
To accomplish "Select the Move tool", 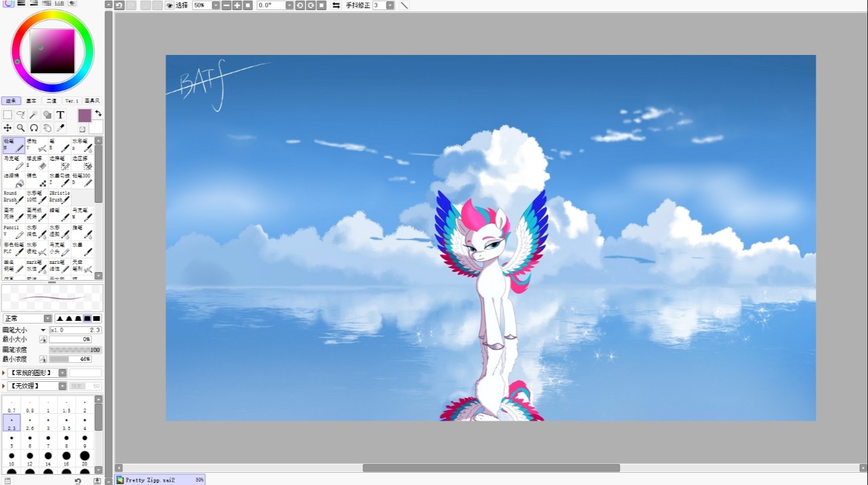I will click(7, 128).
